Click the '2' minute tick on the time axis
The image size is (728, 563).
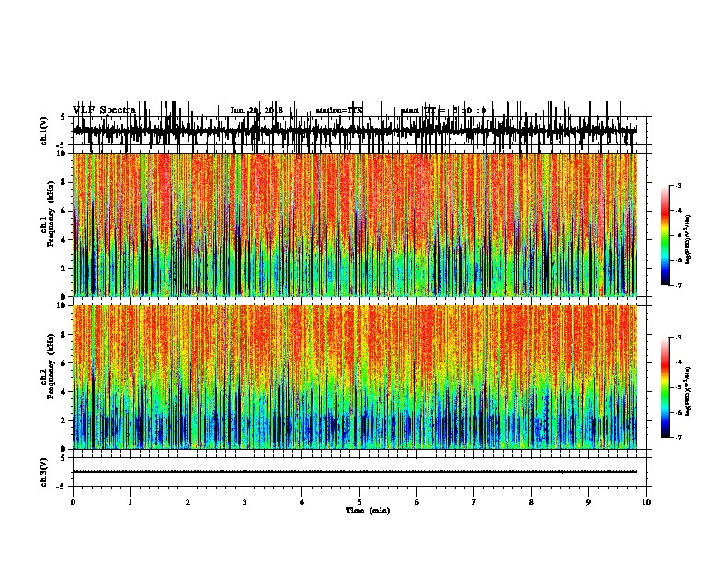[188, 502]
